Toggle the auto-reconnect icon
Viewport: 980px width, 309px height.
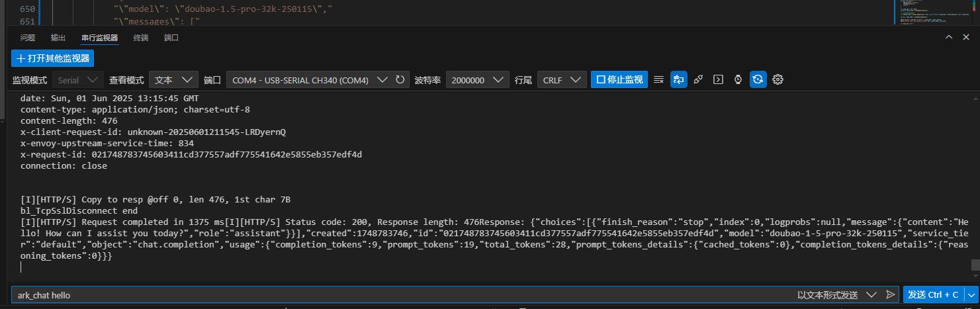pos(758,79)
